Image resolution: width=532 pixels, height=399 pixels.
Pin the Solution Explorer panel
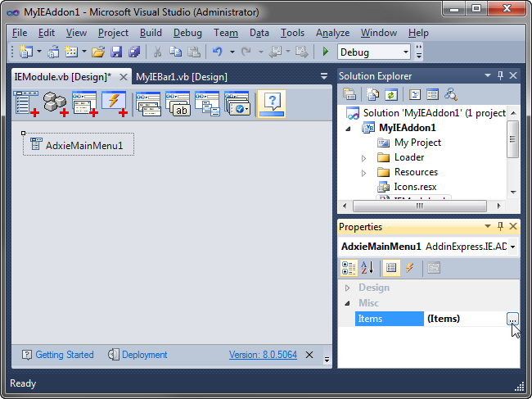(500, 75)
